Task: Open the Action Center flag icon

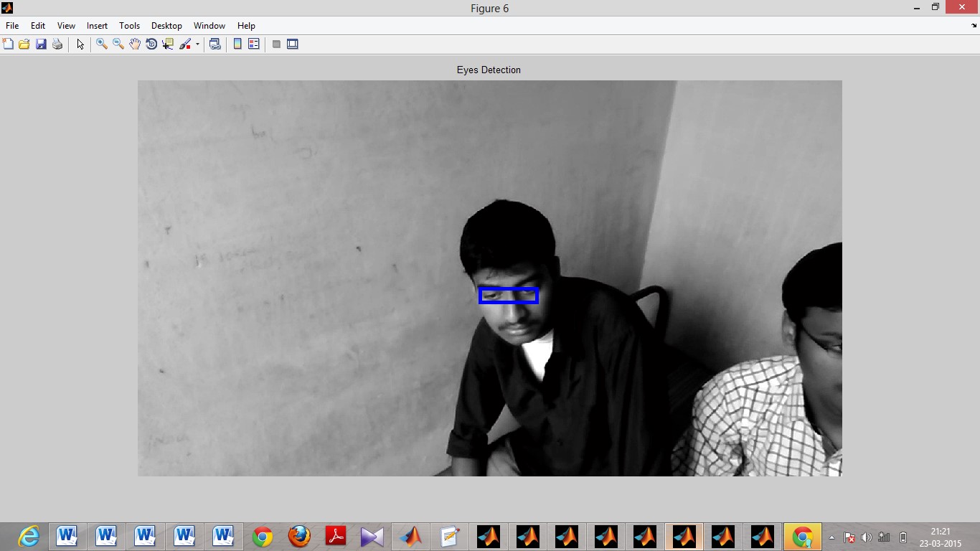Action: pyautogui.click(x=849, y=537)
